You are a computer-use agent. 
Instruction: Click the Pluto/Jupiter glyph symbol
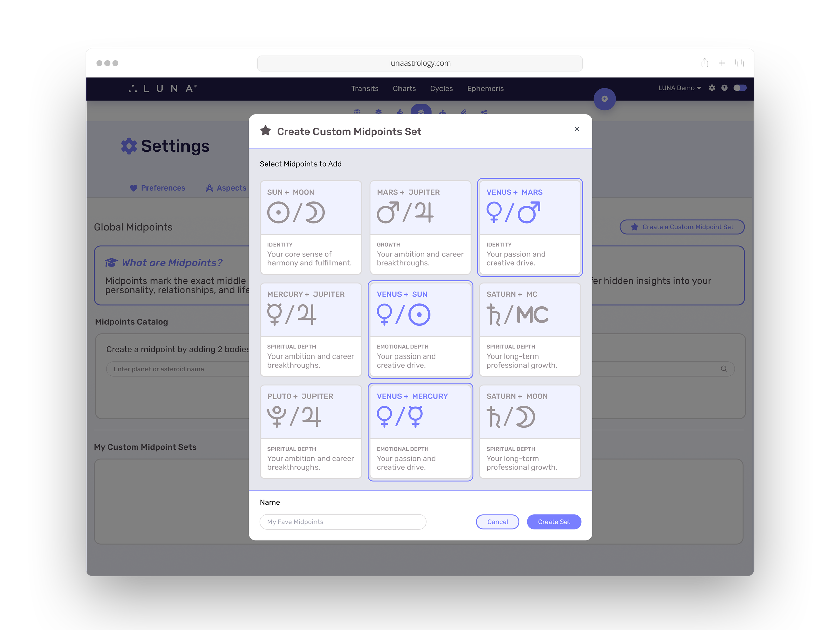(294, 417)
